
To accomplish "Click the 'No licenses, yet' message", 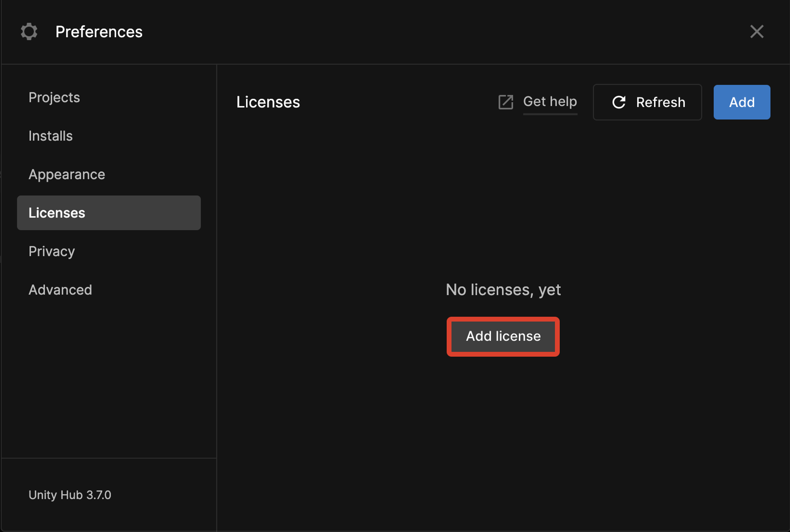I will point(503,290).
